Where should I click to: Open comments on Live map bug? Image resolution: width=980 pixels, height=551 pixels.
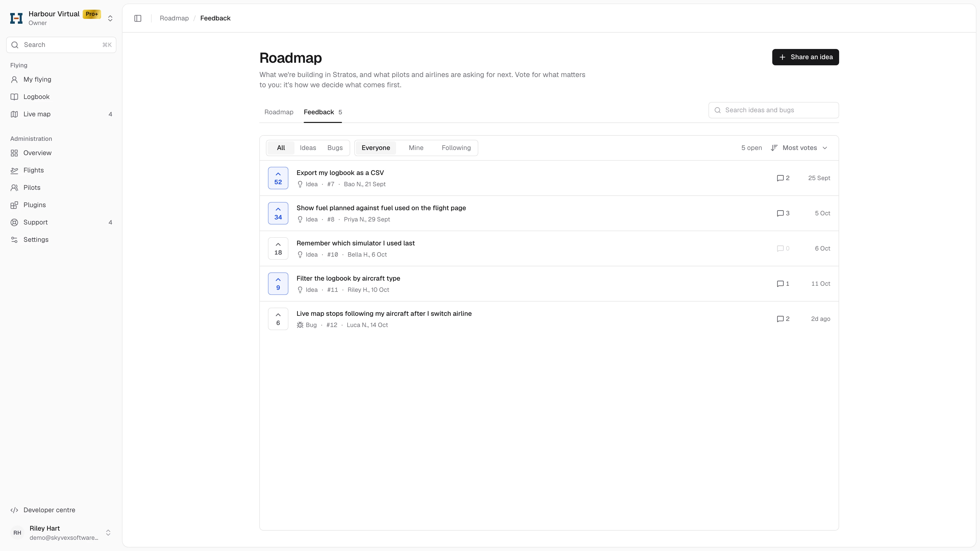(x=783, y=319)
